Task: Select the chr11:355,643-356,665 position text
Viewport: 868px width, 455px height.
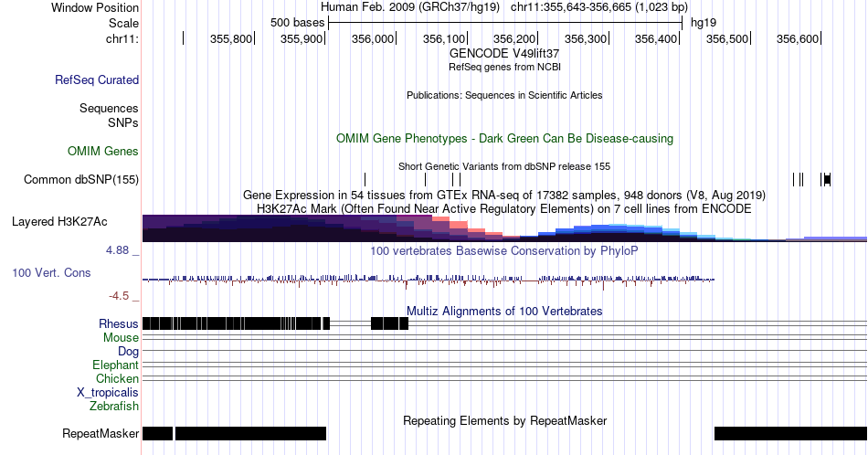Action: [599, 7]
